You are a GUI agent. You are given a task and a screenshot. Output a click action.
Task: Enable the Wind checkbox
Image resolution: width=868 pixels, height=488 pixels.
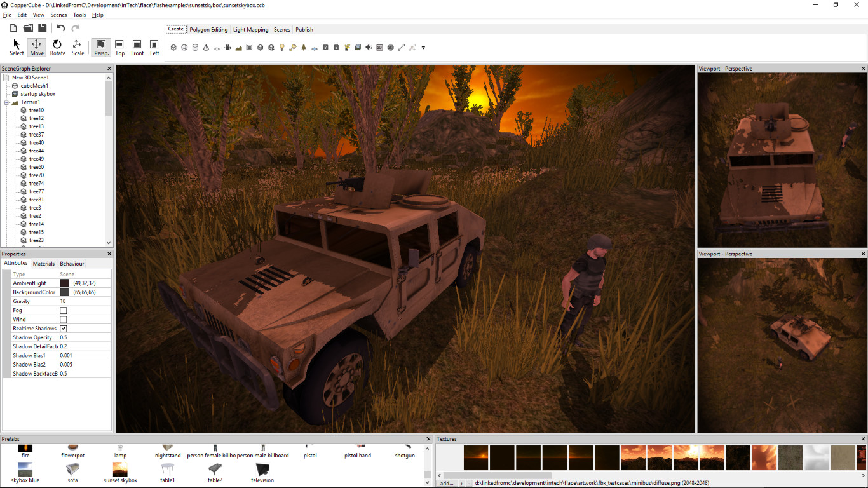63,319
